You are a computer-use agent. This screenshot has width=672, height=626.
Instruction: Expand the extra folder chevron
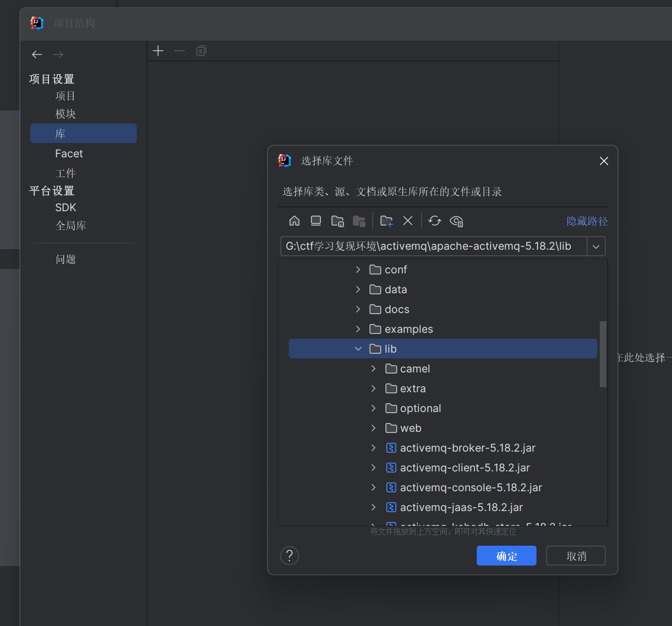[x=374, y=388]
